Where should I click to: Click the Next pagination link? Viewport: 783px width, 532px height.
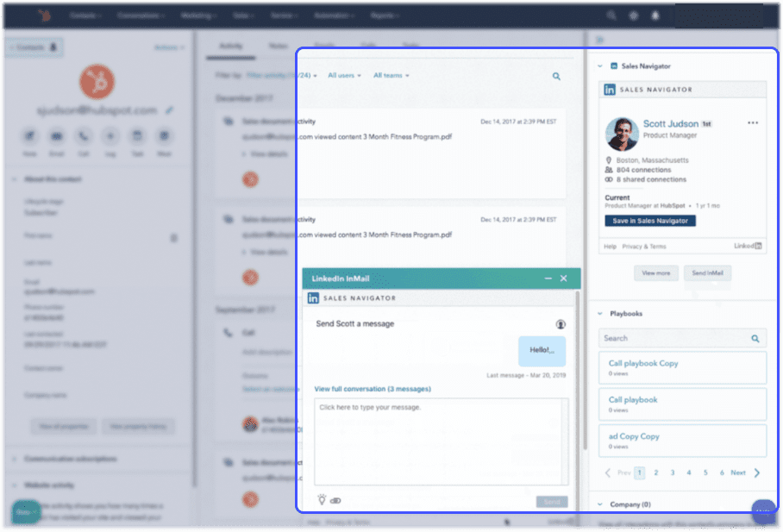click(x=737, y=473)
